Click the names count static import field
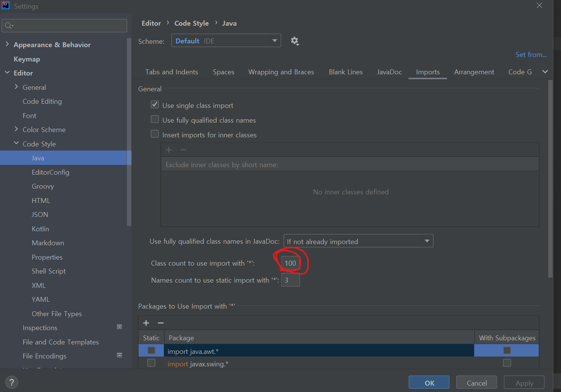This screenshot has height=392, width=561. point(291,280)
